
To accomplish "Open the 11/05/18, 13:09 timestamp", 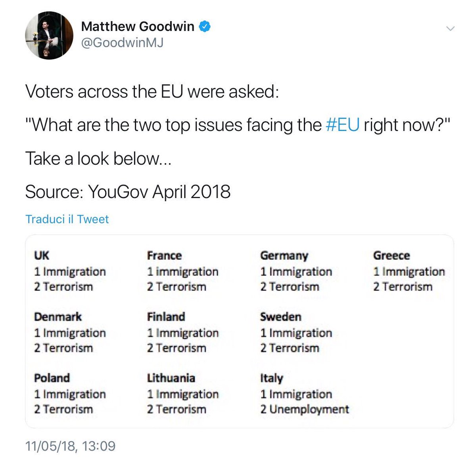I will [x=70, y=446].
